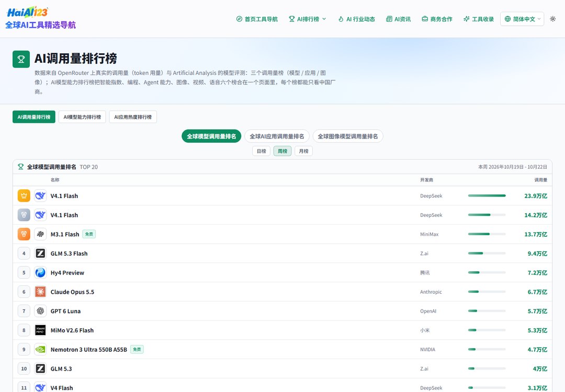This screenshot has height=392, width=565.
Task: Switch to AI模型能力排行榜 tab
Action: click(x=82, y=117)
